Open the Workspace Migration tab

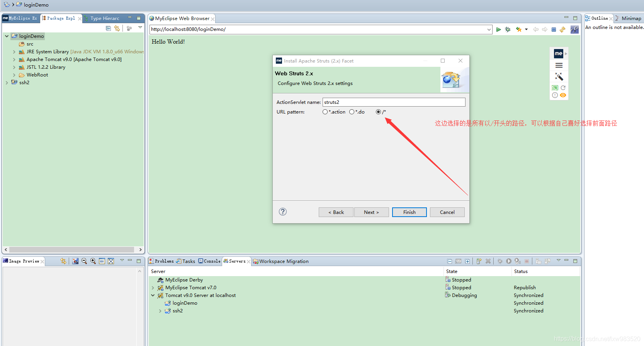click(x=281, y=261)
